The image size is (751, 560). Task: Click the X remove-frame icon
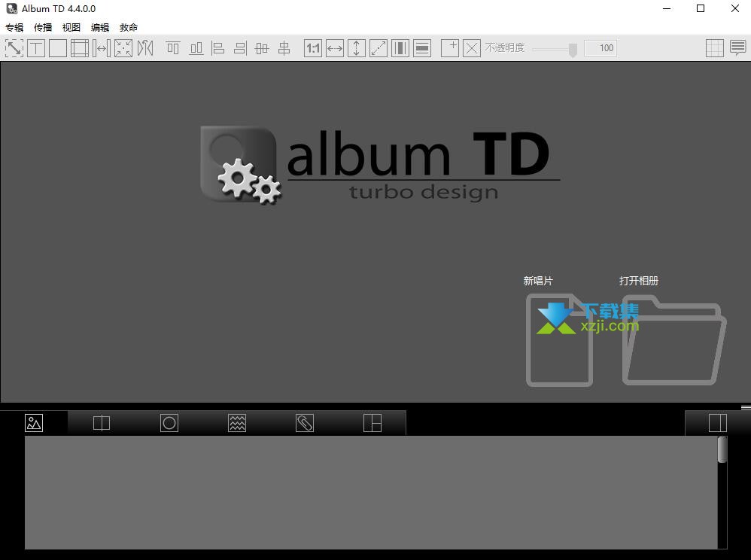pyautogui.click(x=472, y=48)
